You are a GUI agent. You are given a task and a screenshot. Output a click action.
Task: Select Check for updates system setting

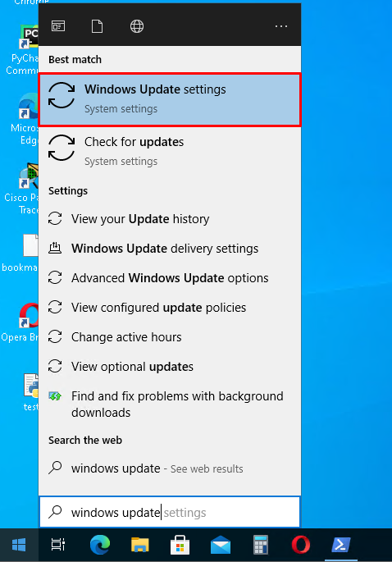pos(170,151)
